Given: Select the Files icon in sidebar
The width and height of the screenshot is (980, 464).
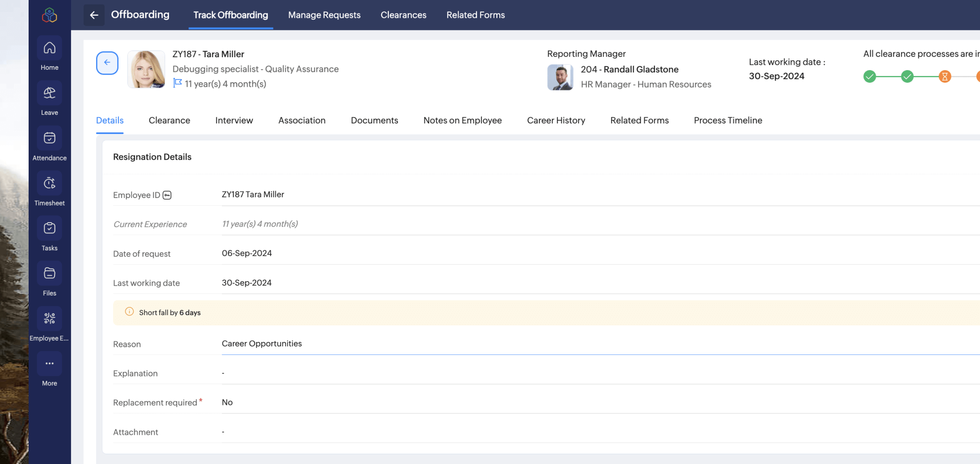Looking at the screenshot, I should 49,273.
